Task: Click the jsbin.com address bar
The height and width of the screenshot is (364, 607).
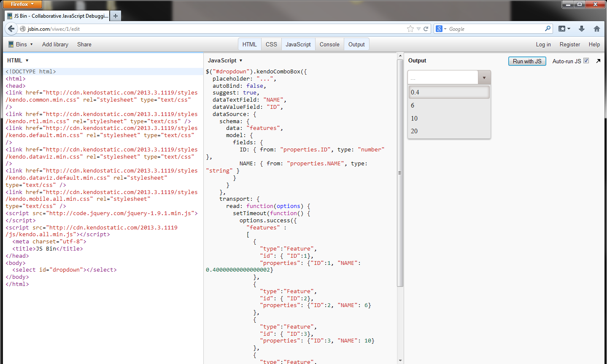Action: pos(215,29)
